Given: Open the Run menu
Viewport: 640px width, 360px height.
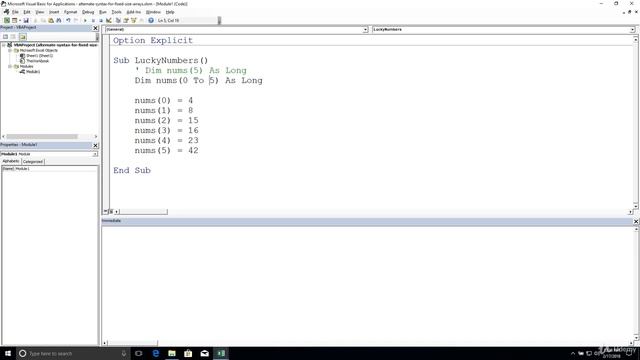Looking at the screenshot, I should pyautogui.click(x=102, y=12).
